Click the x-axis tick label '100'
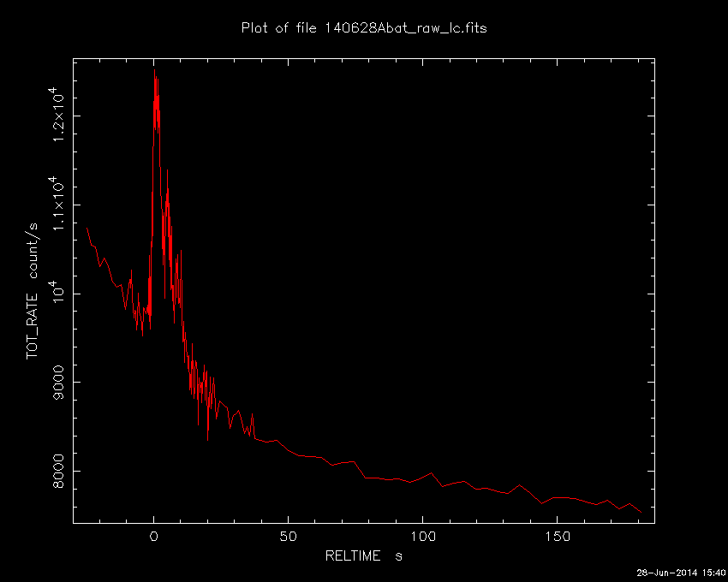Viewport: 728px width, 582px height. click(x=423, y=537)
